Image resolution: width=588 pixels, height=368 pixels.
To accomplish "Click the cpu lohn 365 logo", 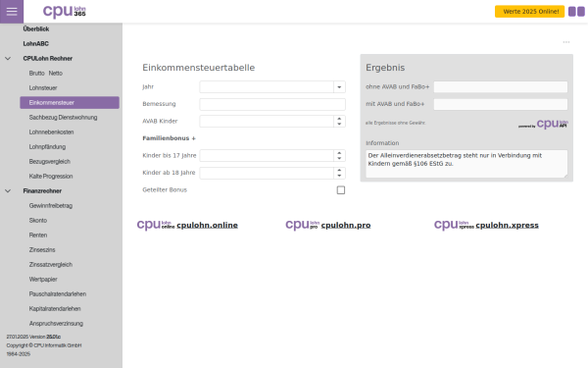I will pyautogui.click(x=64, y=11).
